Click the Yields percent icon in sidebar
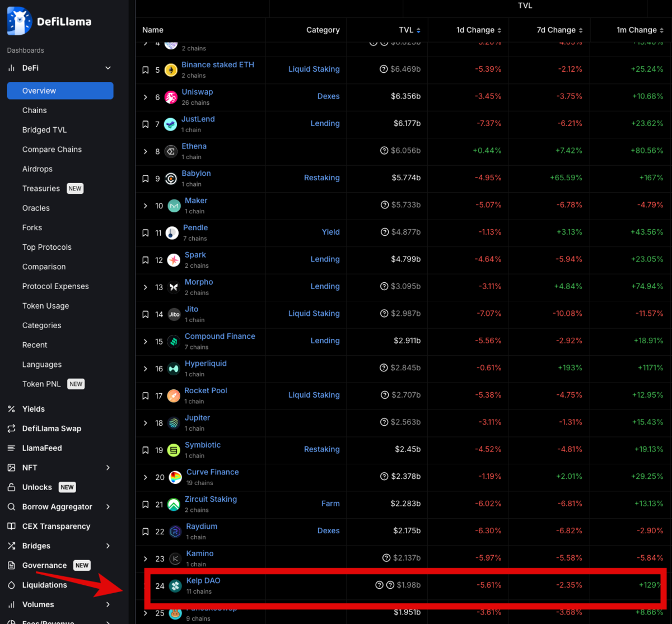The width and height of the screenshot is (672, 624). [x=11, y=409]
